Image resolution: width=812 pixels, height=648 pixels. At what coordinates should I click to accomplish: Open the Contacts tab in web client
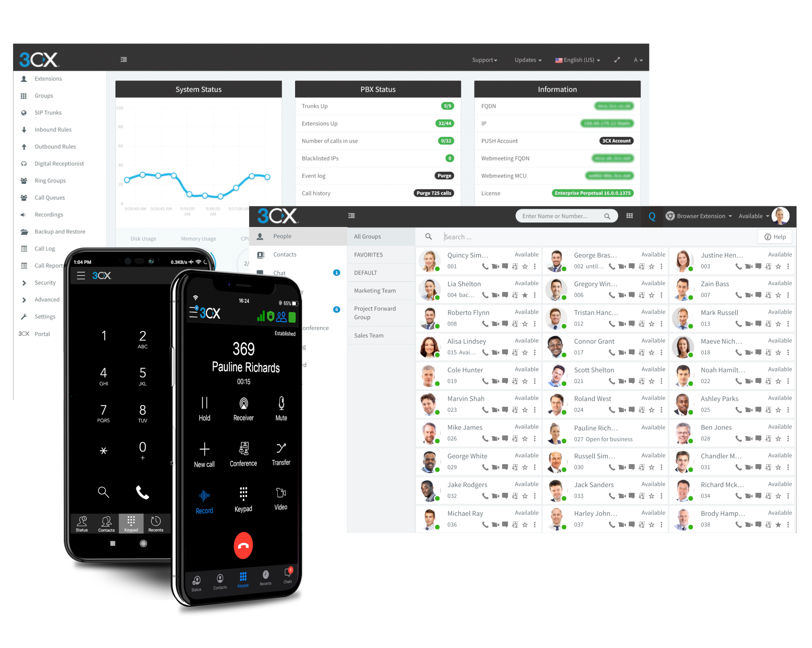tap(284, 253)
